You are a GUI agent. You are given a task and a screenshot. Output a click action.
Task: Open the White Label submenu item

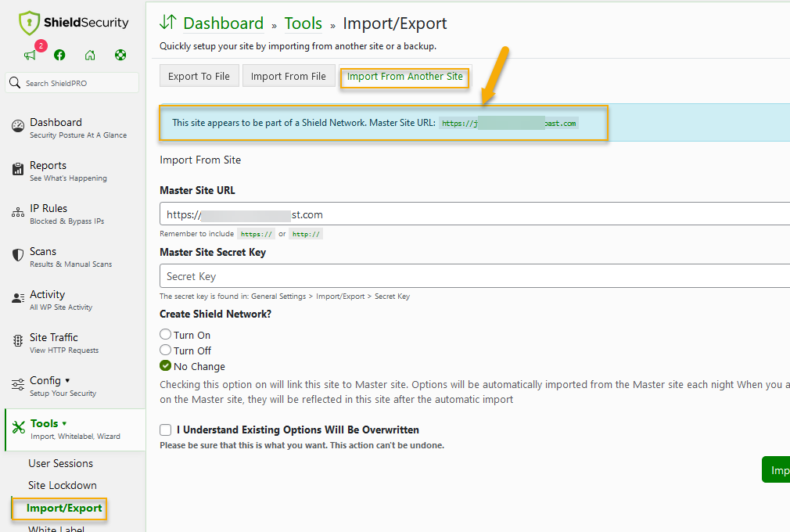click(x=56, y=528)
